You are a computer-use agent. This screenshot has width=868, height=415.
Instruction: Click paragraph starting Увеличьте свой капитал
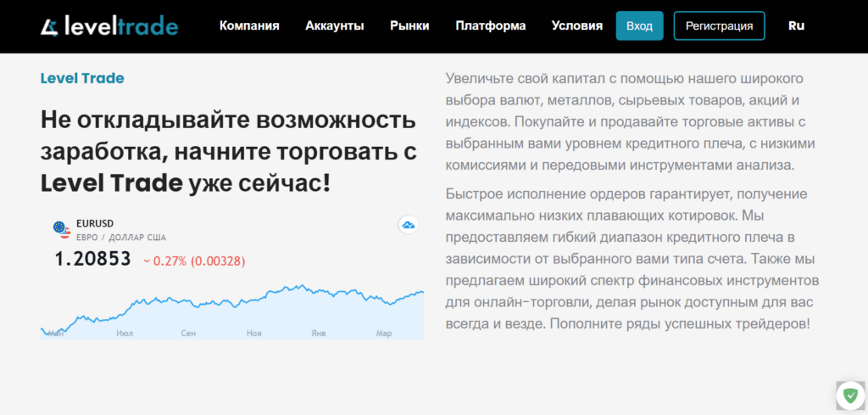[631, 122]
